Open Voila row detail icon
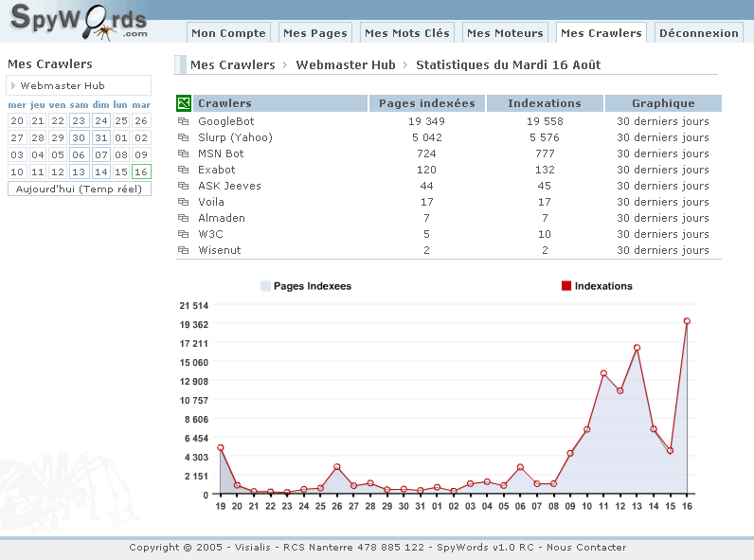Image resolution: width=754 pixels, height=560 pixels. tap(183, 202)
